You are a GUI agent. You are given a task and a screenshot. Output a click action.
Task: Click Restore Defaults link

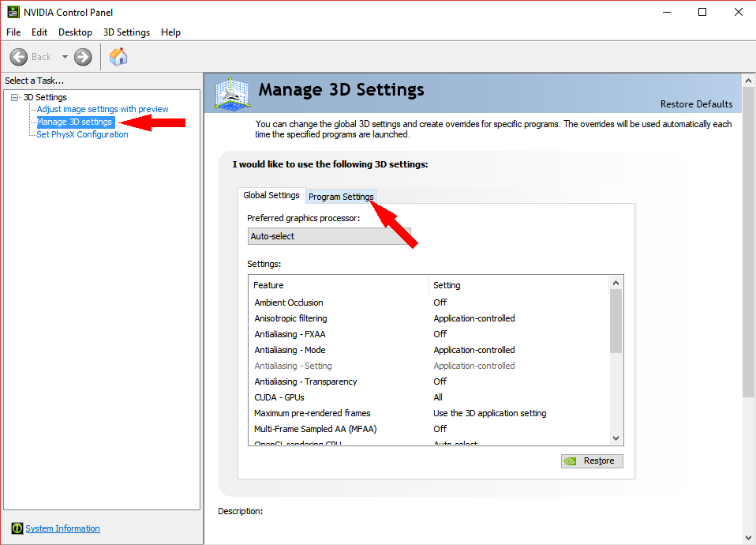click(696, 104)
